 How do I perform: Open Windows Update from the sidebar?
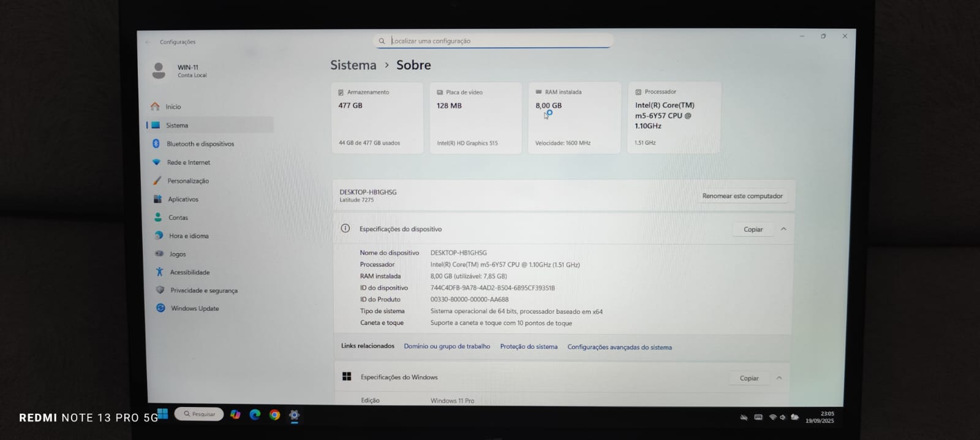194,308
